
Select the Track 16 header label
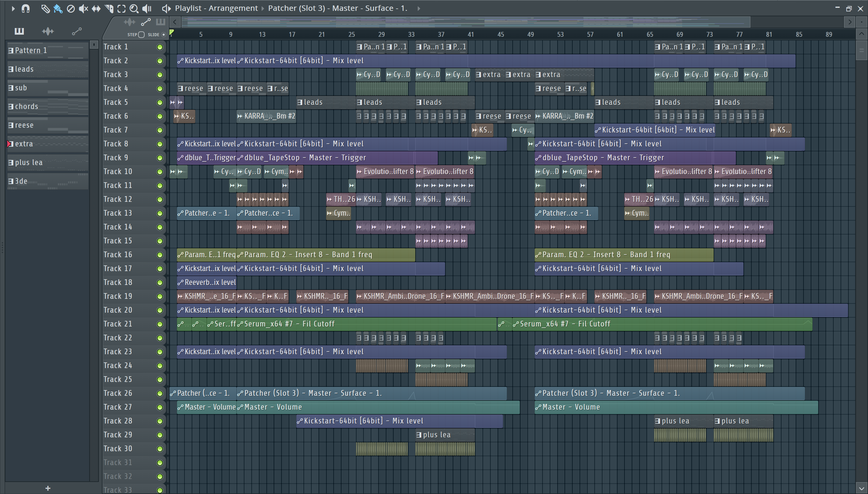[118, 255]
